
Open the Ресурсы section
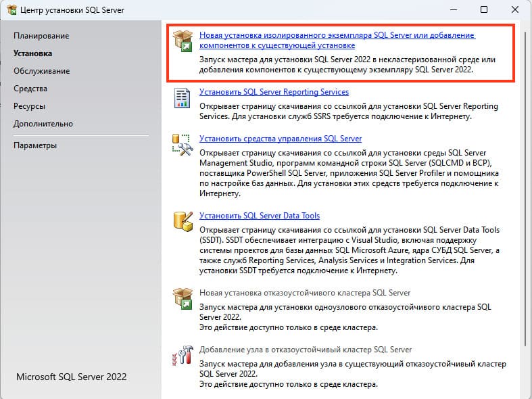(x=29, y=106)
